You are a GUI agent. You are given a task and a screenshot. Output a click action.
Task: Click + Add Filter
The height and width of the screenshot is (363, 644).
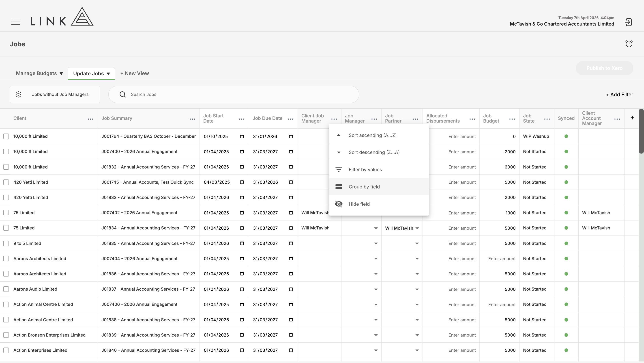tap(619, 95)
